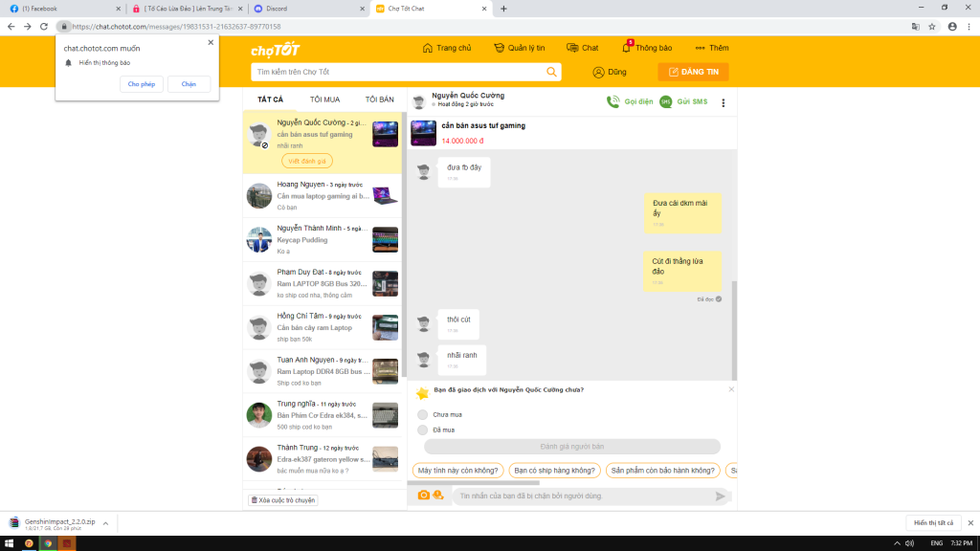Click the Chrome taskbar icon
Viewport: 980px width, 551px height.
click(x=48, y=543)
